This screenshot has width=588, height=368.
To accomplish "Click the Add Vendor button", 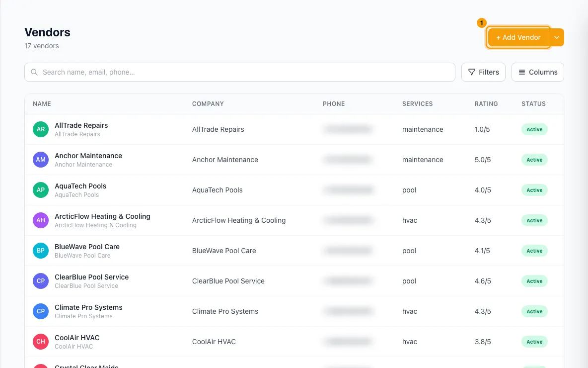I will [518, 37].
